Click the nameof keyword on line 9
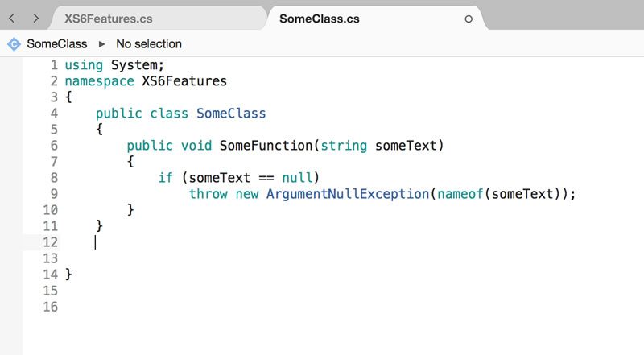 pos(460,194)
